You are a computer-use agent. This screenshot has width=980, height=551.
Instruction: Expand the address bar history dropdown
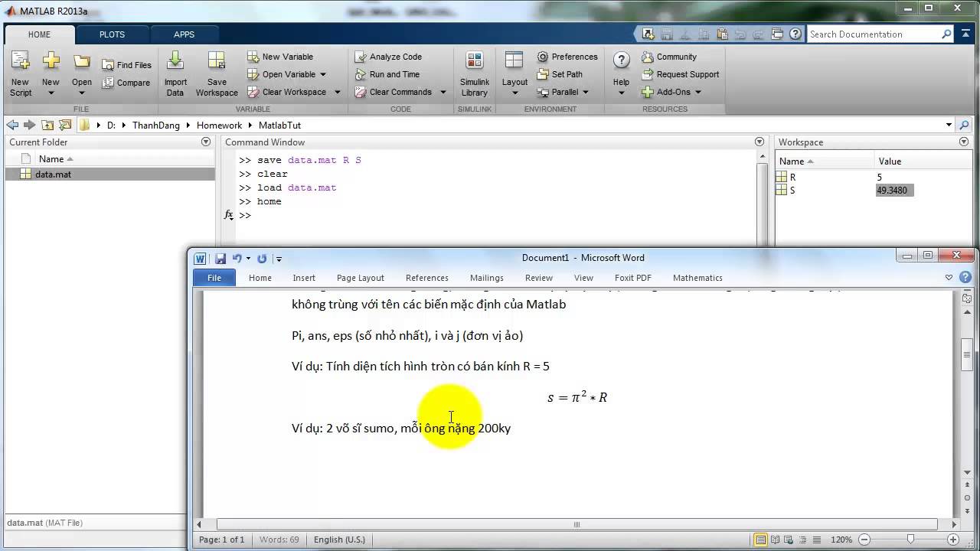[x=949, y=125]
